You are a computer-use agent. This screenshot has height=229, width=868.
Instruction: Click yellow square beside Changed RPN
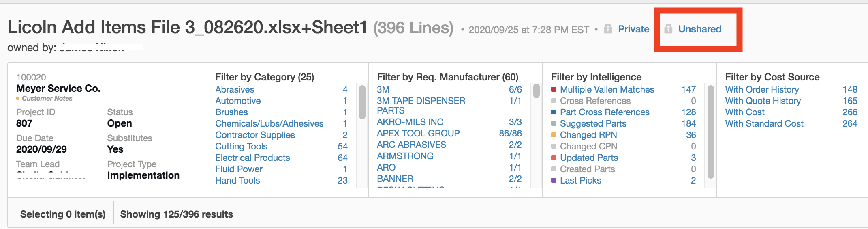pyautogui.click(x=554, y=135)
